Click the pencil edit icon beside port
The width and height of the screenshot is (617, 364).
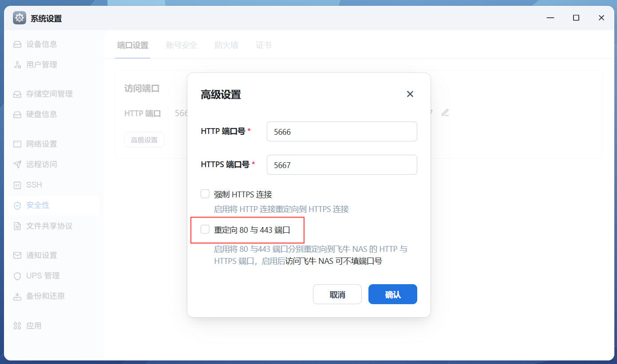[x=445, y=113]
